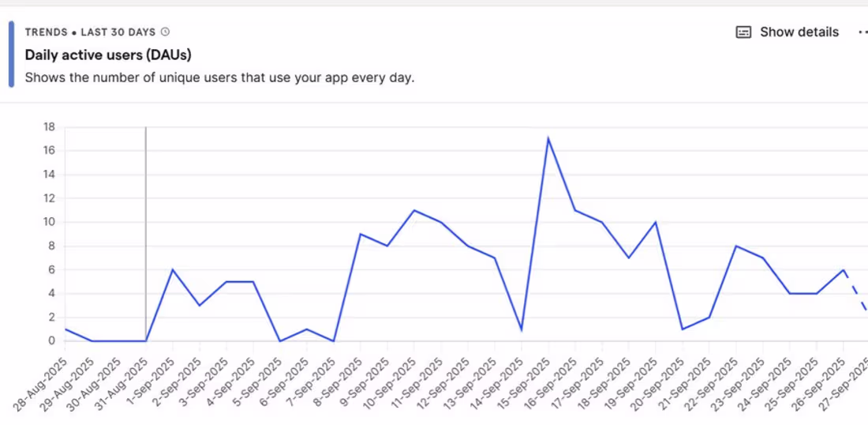
Task: Click the Show details text
Action: [x=799, y=32]
